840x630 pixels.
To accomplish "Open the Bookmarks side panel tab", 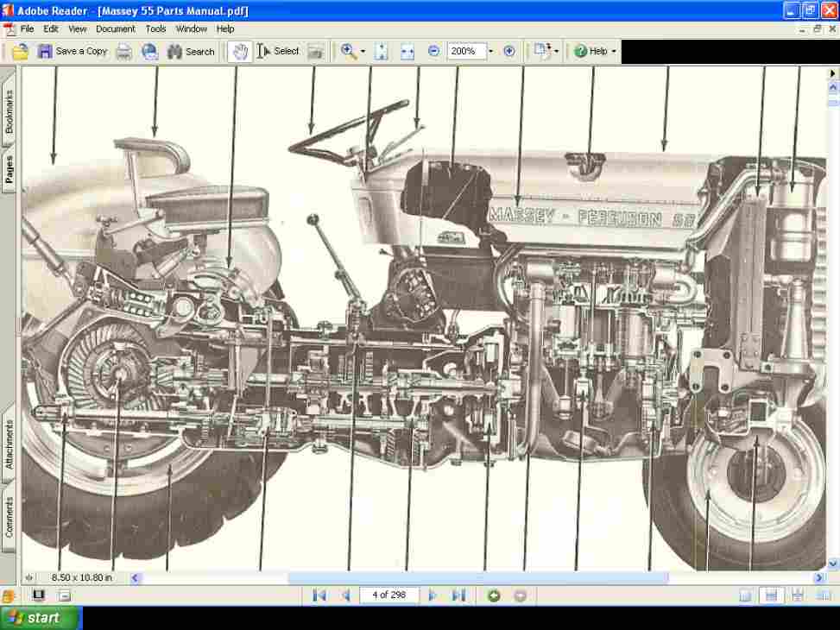I will [8, 110].
